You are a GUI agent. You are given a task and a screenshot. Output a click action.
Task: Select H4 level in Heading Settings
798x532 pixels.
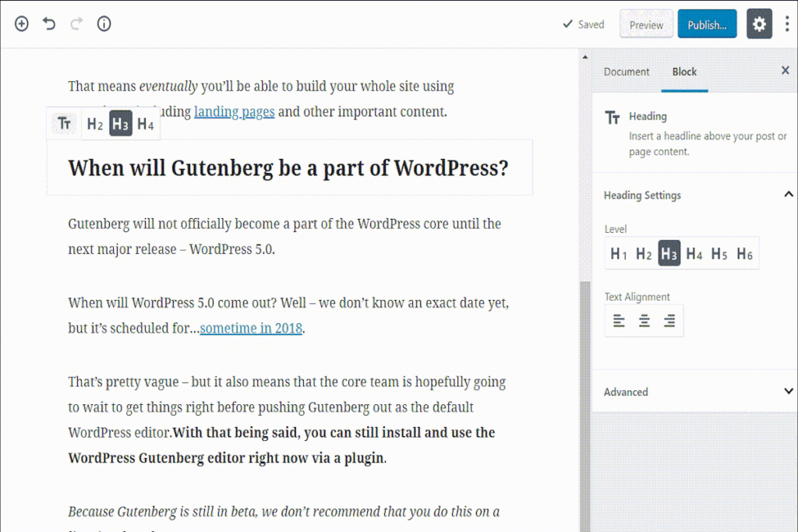pos(694,253)
